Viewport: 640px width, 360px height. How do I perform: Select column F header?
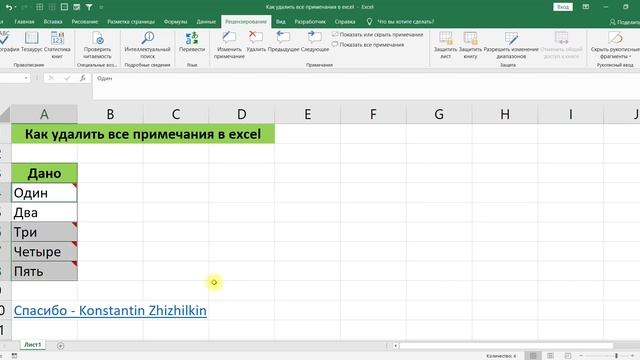tap(373, 114)
